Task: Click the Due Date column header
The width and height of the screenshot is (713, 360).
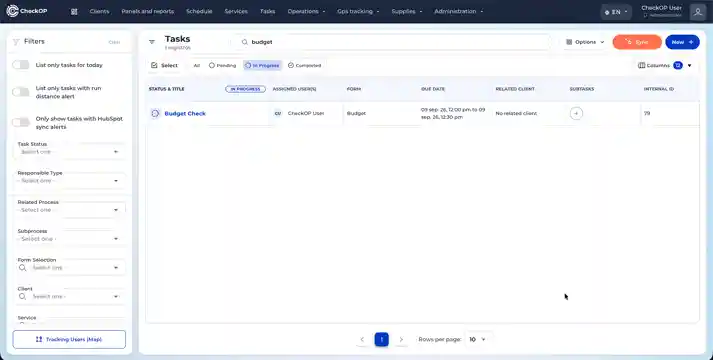Action: tap(433, 89)
